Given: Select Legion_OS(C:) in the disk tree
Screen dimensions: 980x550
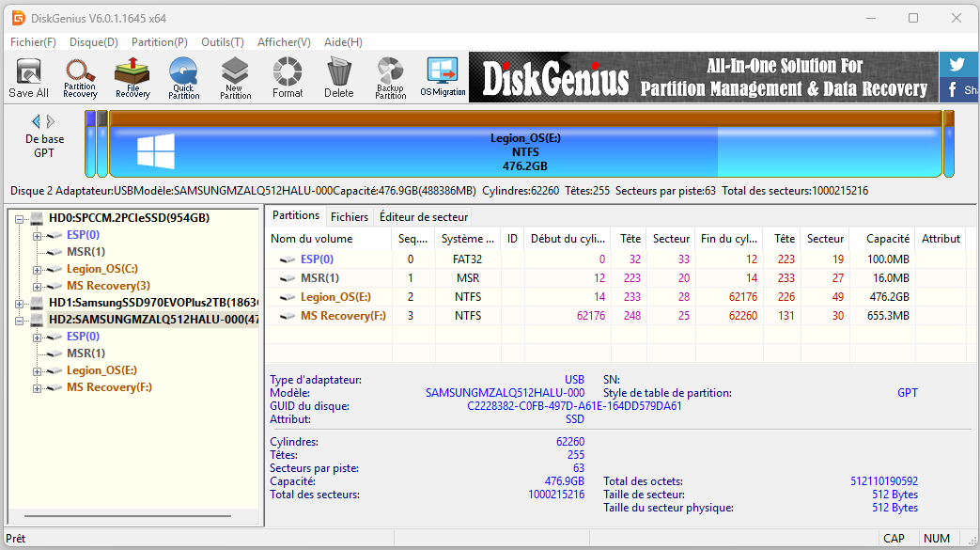Looking at the screenshot, I should pos(101,269).
